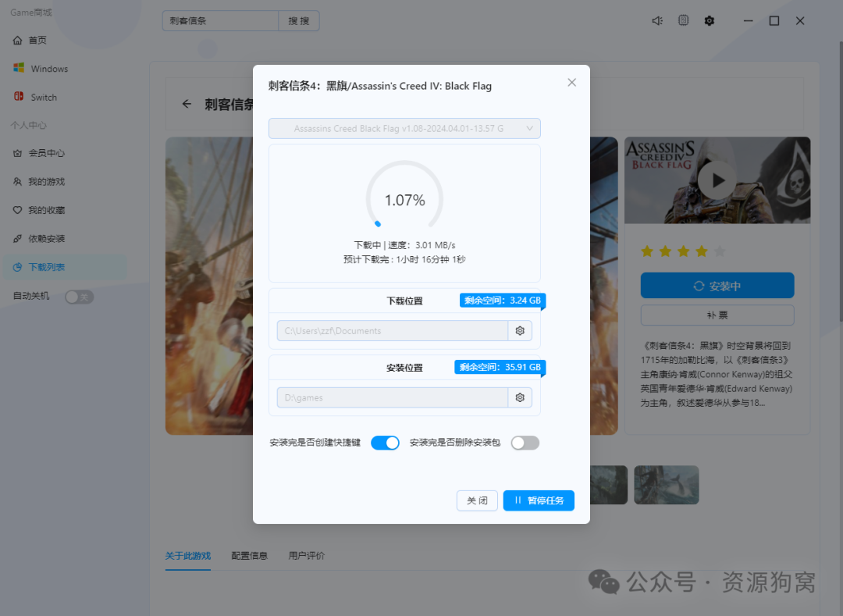Go to 会员中心 member center
Viewport: 843px width, 616px height.
point(39,153)
